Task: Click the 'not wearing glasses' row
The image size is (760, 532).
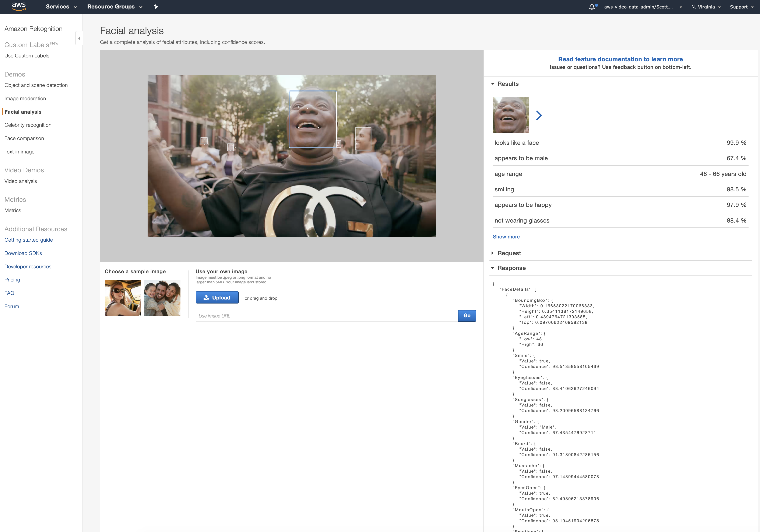Action: click(620, 220)
